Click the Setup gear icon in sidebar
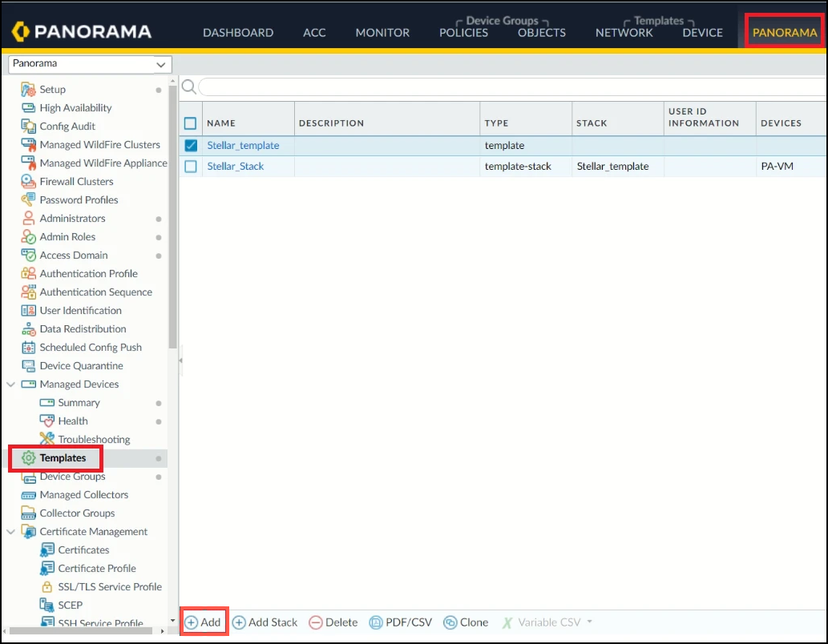Viewport: 828px width, 644px height. pyautogui.click(x=29, y=90)
